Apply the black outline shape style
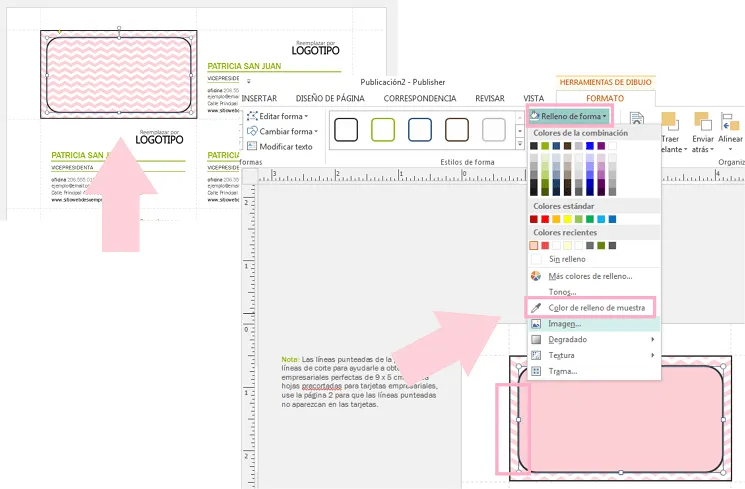This screenshot has height=489, width=745. point(346,130)
